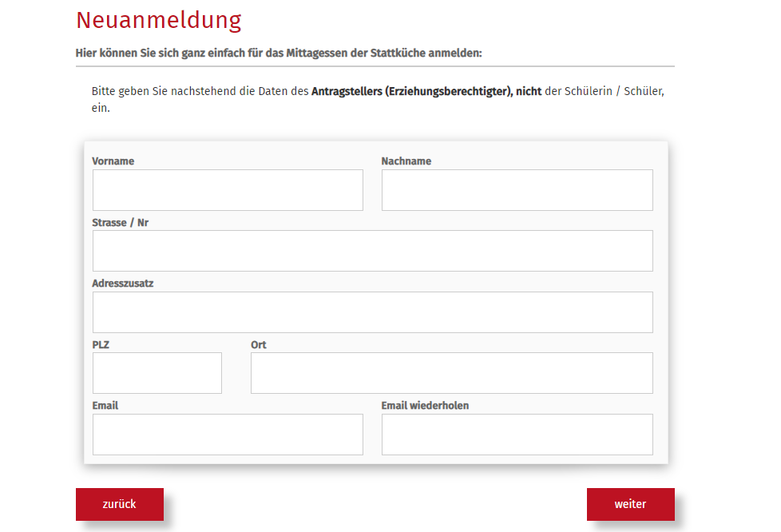Click the Nachname label text
The width and height of the screenshot is (781, 532).
pos(406,161)
